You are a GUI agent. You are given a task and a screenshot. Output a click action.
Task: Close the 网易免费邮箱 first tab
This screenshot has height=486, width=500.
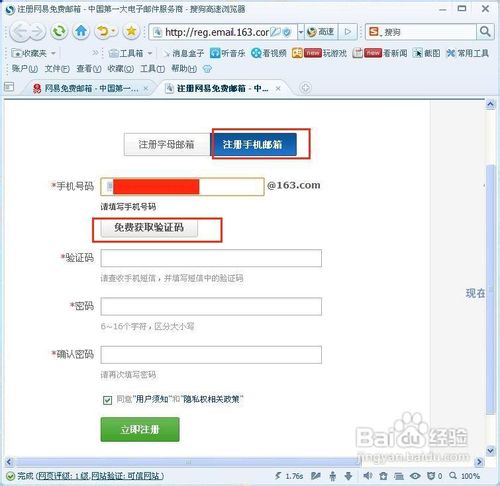pyautogui.click(x=146, y=88)
